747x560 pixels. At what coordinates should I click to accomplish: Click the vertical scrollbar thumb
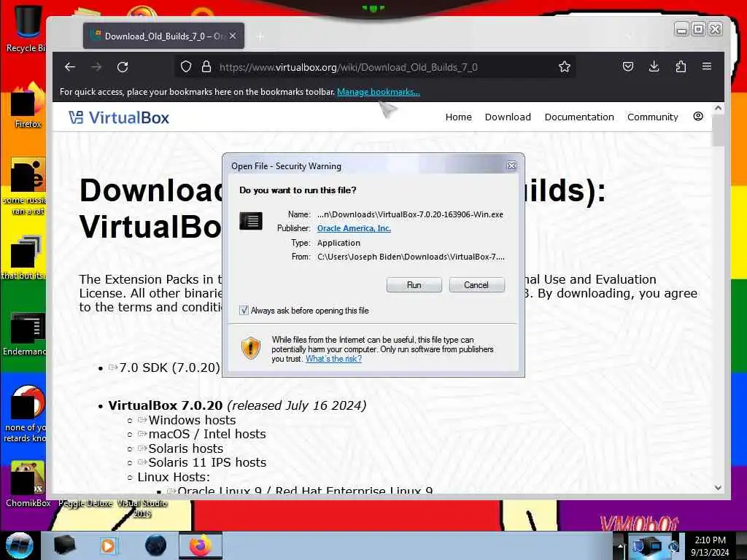[718, 130]
